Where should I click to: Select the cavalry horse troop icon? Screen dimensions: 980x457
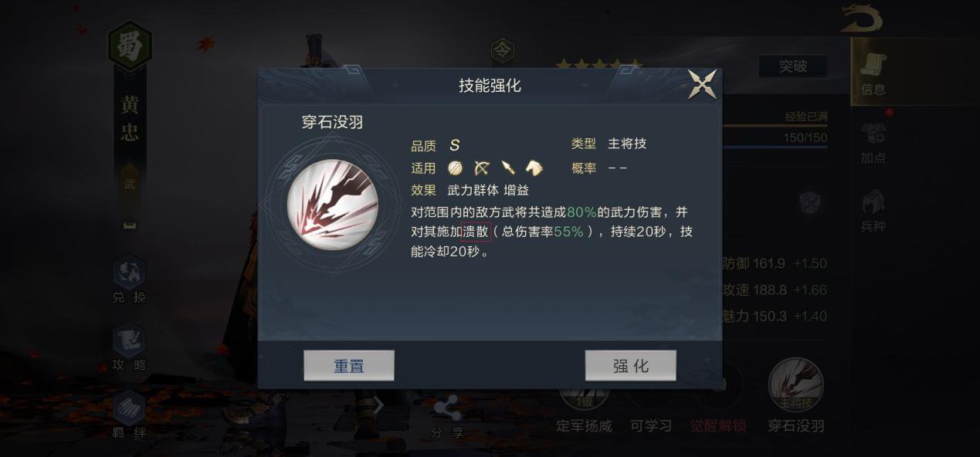click(x=534, y=168)
